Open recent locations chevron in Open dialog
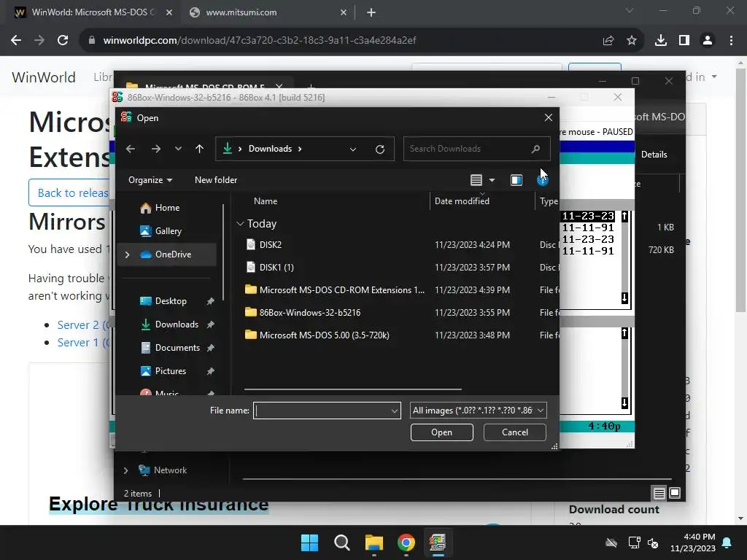This screenshot has height=560, width=747. pyautogui.click(x=178, y=149)
